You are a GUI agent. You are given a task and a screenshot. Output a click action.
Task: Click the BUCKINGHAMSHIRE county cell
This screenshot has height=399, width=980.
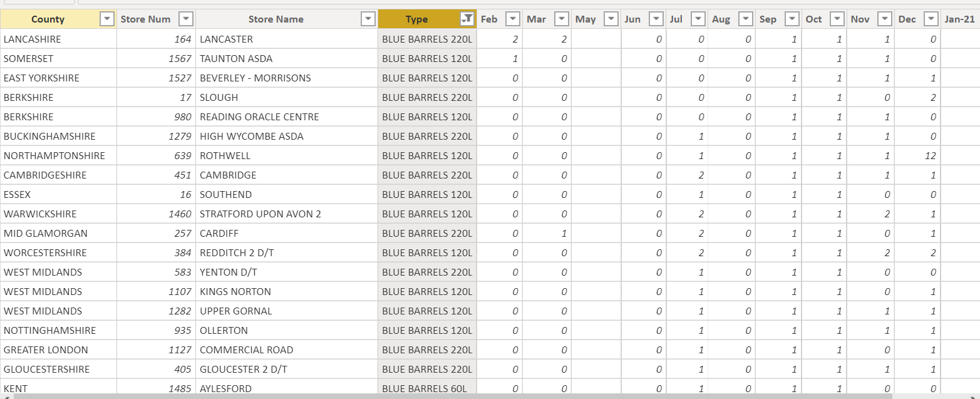(58, 136)
